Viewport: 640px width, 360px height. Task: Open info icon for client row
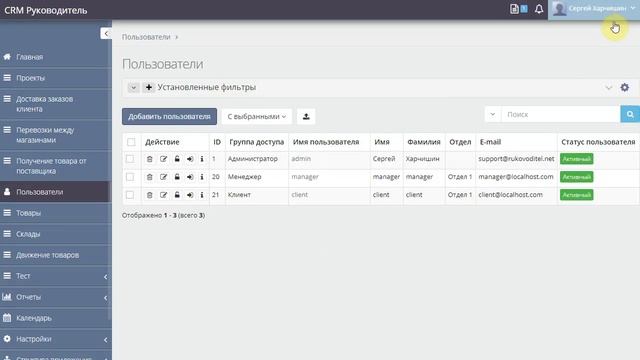coord(202,195)
